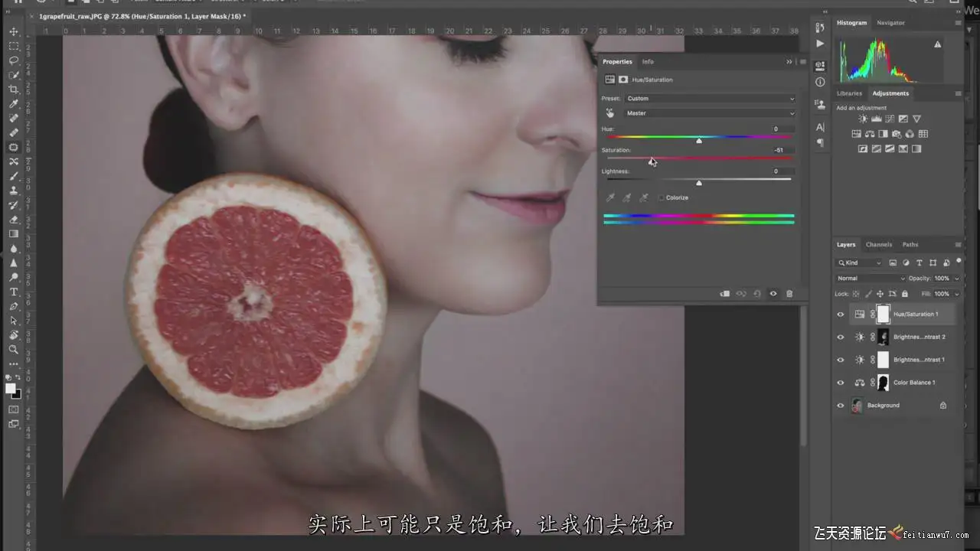Select the Lasso tool
Viewport: 980px width, 551px height.
tap(13, 60)
